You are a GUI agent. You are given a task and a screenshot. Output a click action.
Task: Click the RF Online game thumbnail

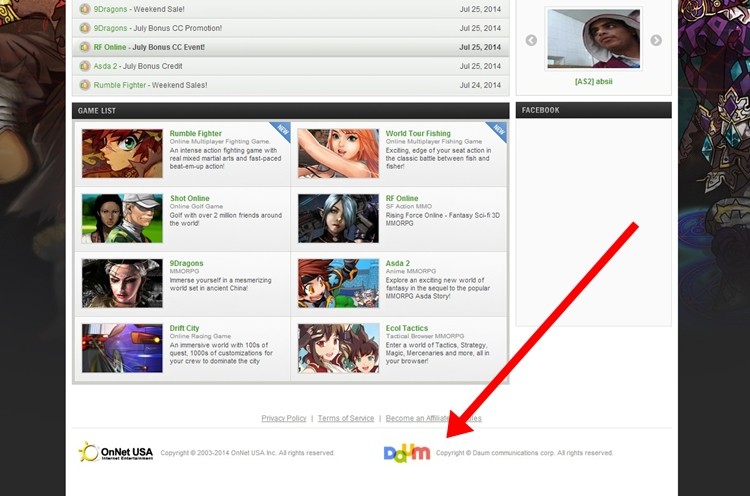(338, 219)
